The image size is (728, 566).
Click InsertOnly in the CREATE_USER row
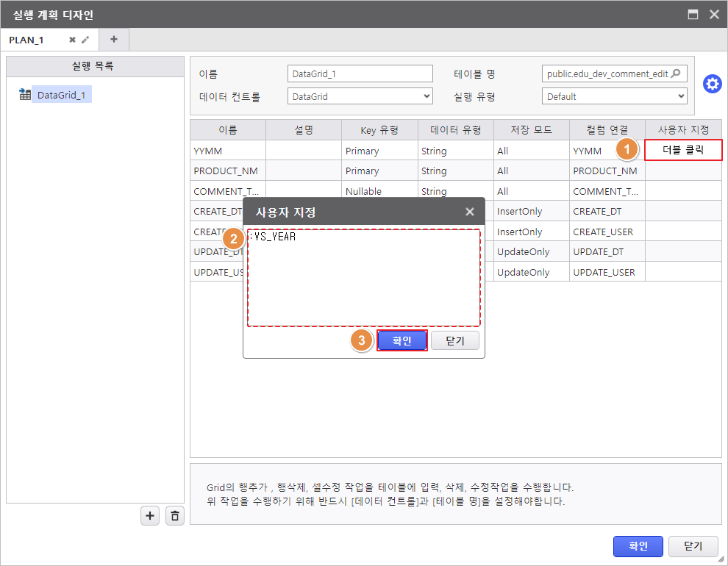[532, 232]
